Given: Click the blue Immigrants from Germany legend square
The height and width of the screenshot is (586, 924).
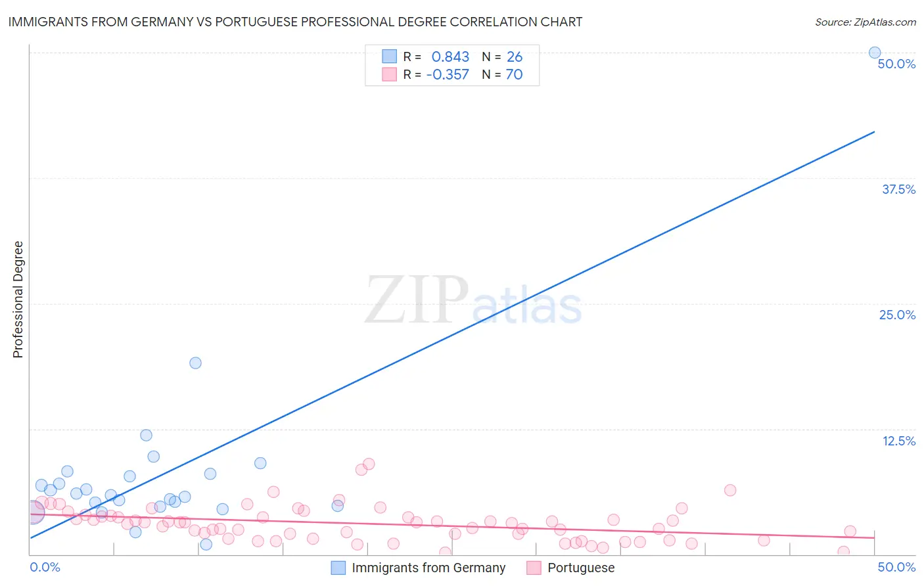Looking at the screenshot, I should tap(338, 568).
